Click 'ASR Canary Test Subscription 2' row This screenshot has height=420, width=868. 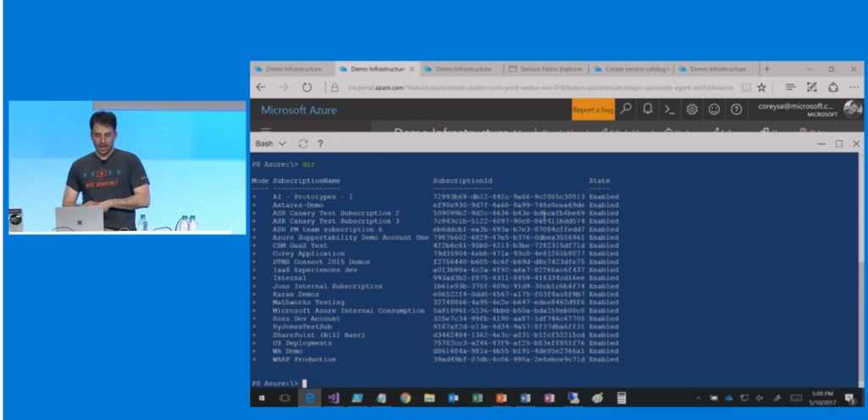click(x=435, y=213)
